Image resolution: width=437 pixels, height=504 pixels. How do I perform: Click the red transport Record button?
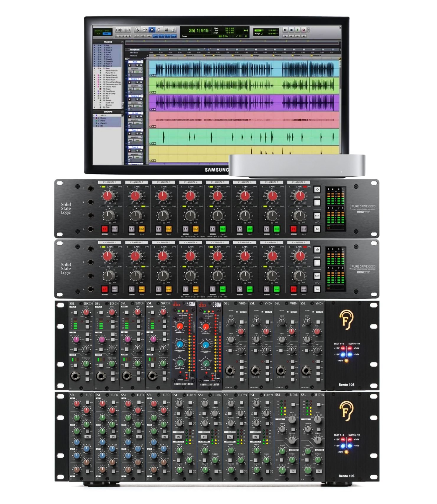coord(304,30)
